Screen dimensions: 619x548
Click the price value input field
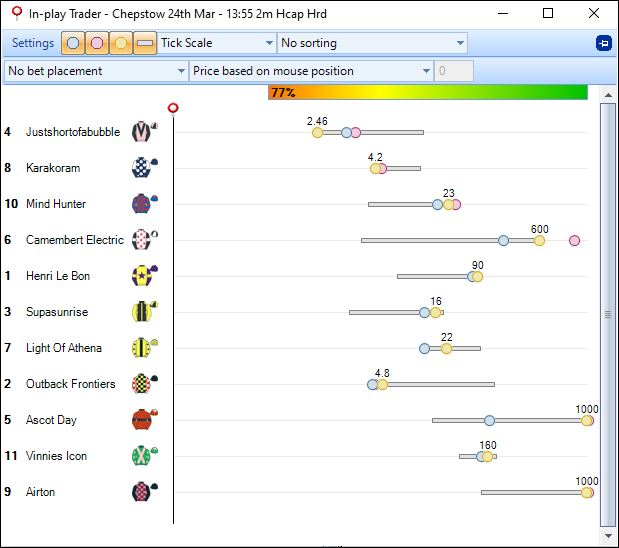pos(454,71)
